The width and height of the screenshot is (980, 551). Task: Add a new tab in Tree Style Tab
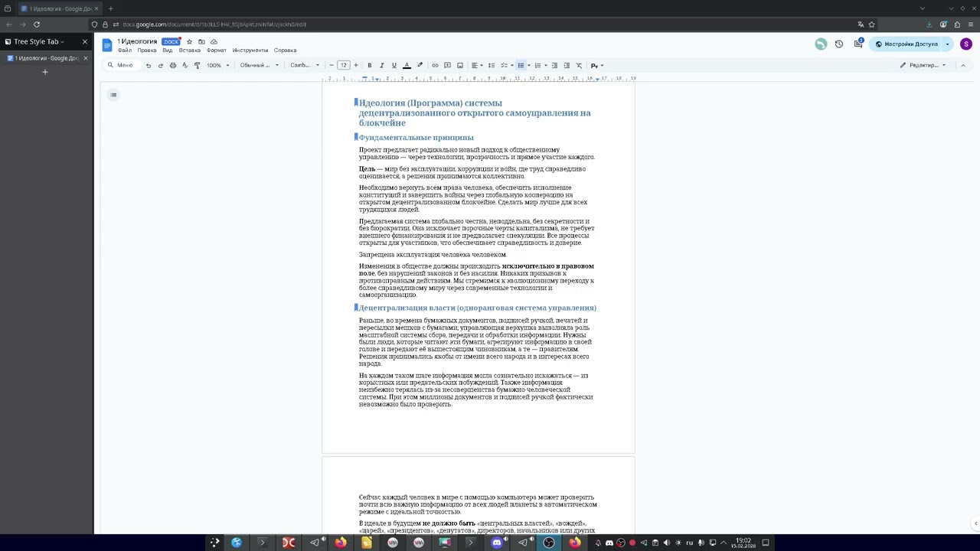click(44, 72)
